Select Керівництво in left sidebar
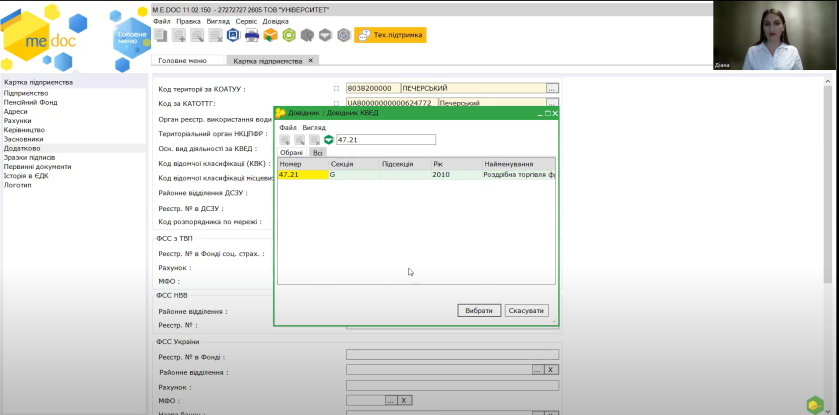 24,130
